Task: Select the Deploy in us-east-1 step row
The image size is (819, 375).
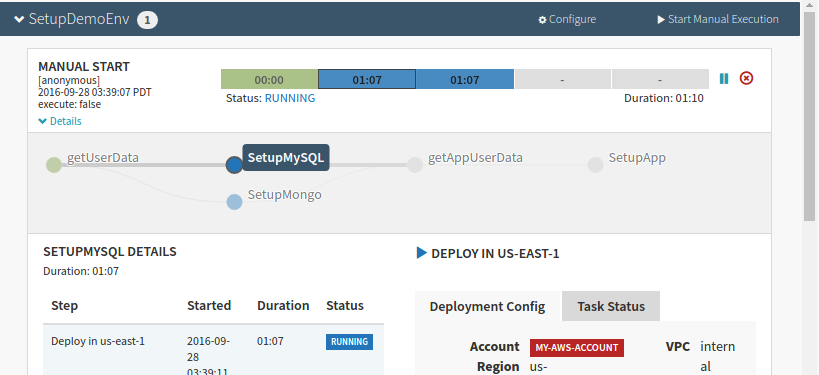Action: 213,350
